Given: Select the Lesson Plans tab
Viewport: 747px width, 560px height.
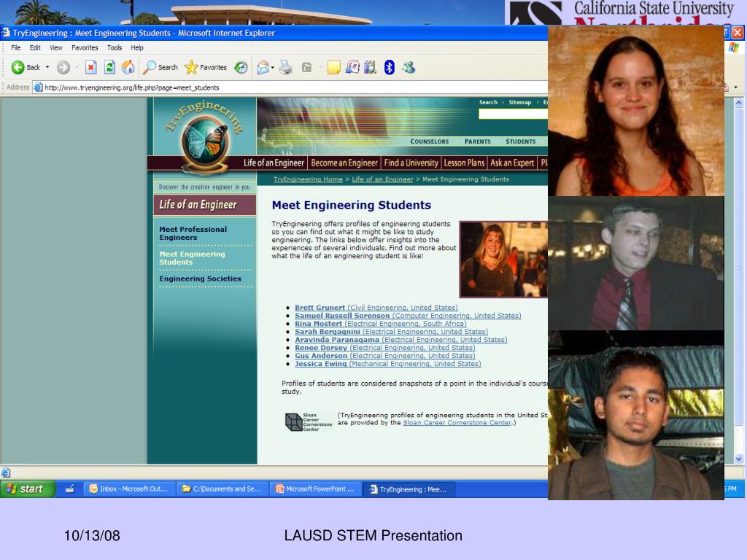Looking at the screenshot, I should (x=464, y=163).
